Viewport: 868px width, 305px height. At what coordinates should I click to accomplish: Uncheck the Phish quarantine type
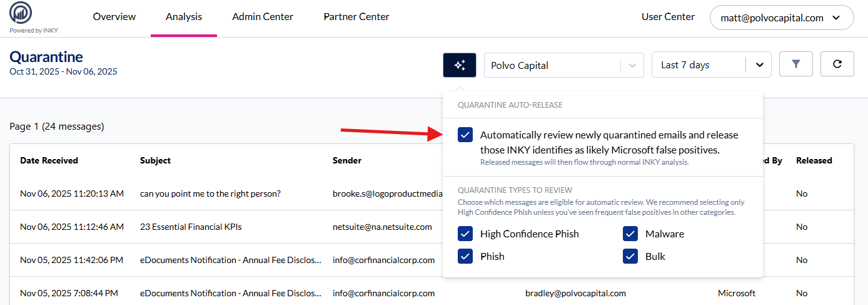465,256
